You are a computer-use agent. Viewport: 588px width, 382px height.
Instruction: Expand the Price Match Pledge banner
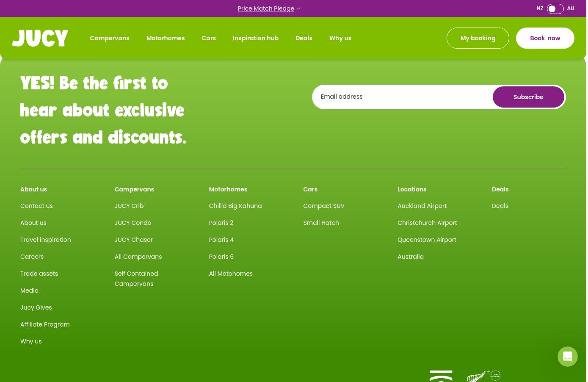269,8
